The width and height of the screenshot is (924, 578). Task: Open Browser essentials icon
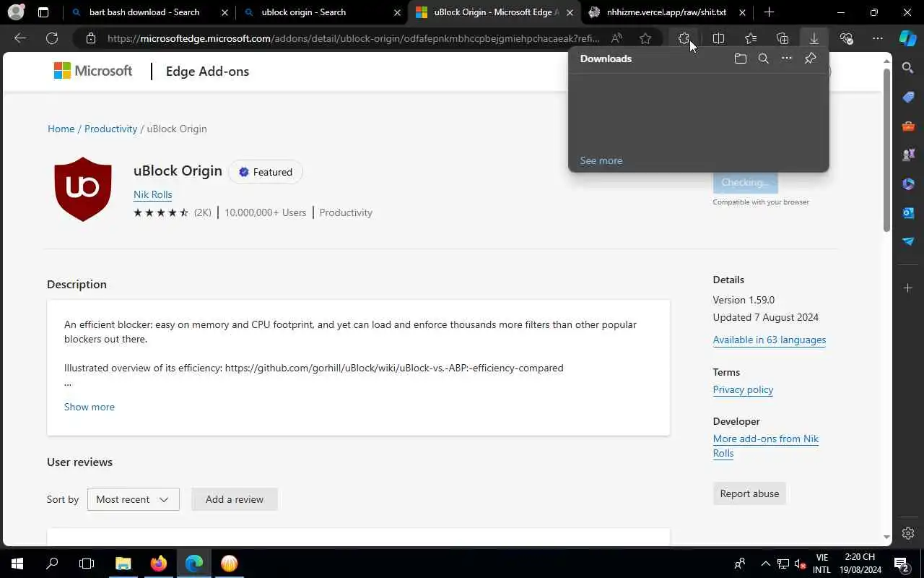(847, 38)
